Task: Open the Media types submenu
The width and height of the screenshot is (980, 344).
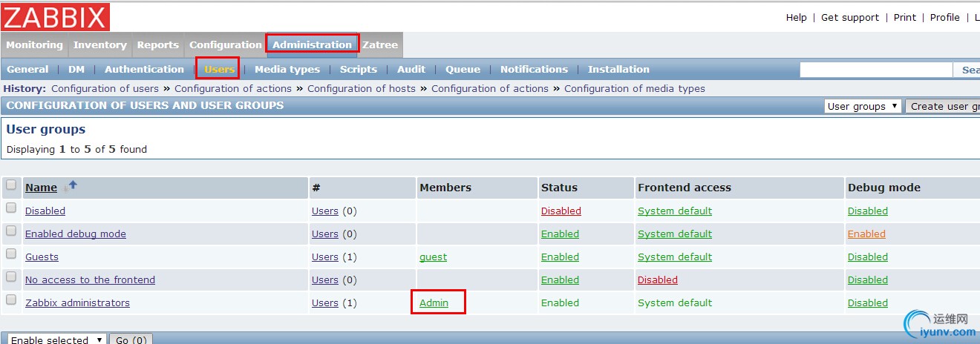Action: (287, 69)
